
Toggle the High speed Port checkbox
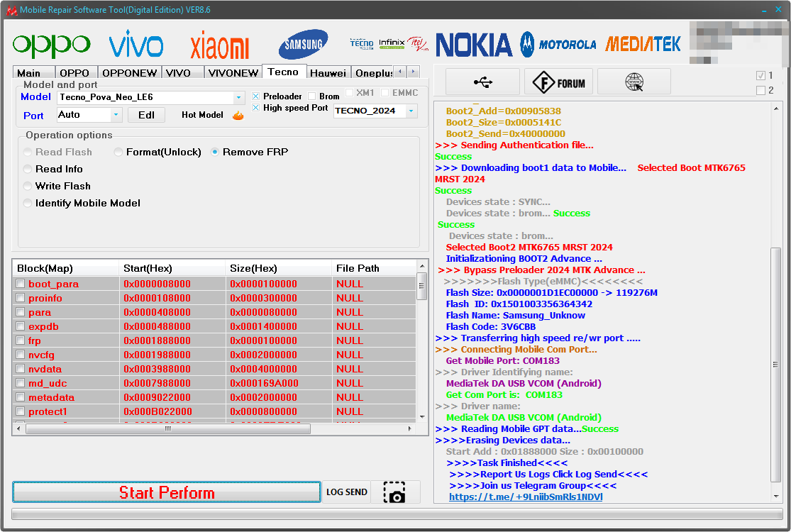coord(256,108)
